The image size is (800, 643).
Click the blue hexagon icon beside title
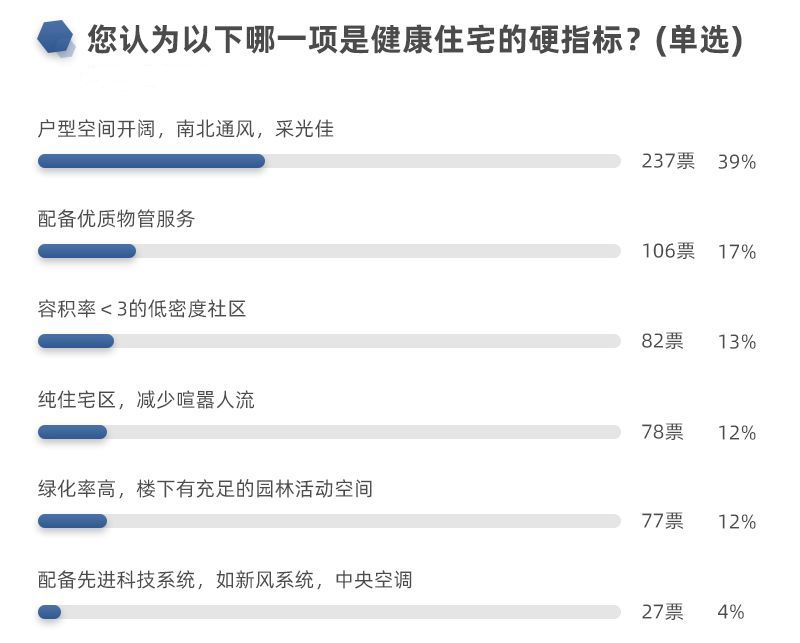click(56, 38)
